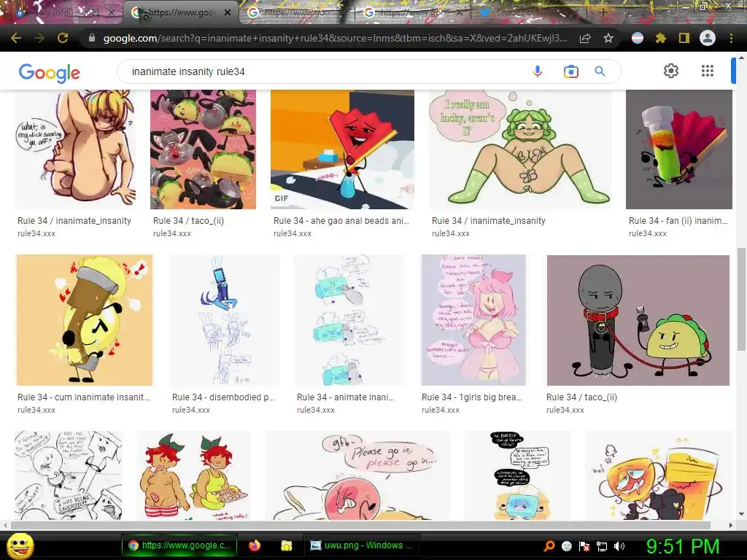
Task: Open the striped flag extension icon
Action: pyautogui.click(x=638, y=38)
